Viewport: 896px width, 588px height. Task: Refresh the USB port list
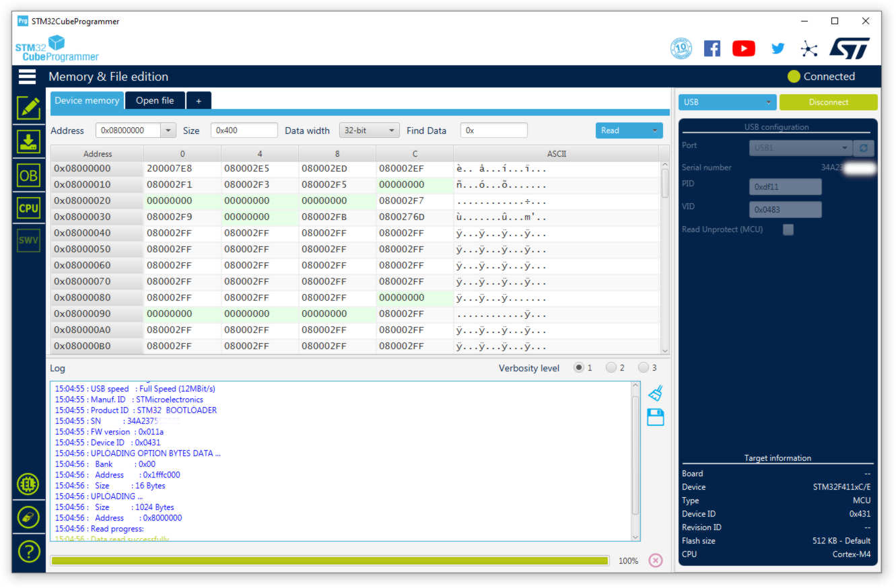(862, 148)
